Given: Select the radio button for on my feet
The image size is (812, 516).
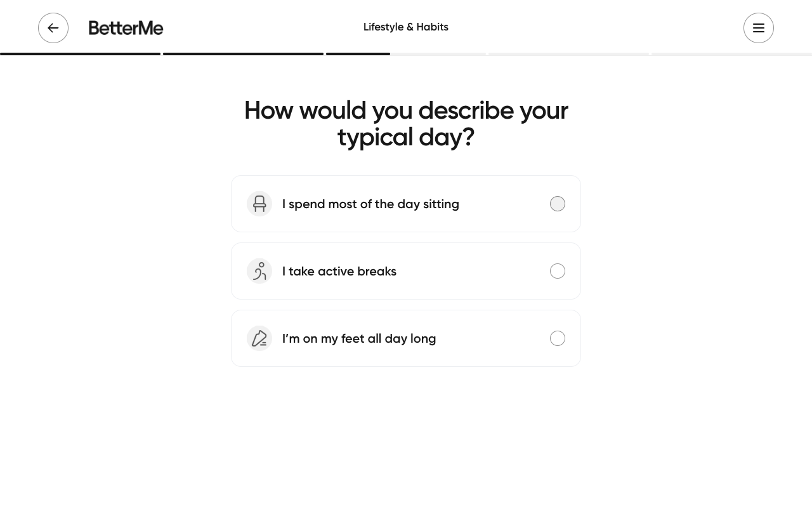Looking at the screenshot, I should [x=558, y=338].
